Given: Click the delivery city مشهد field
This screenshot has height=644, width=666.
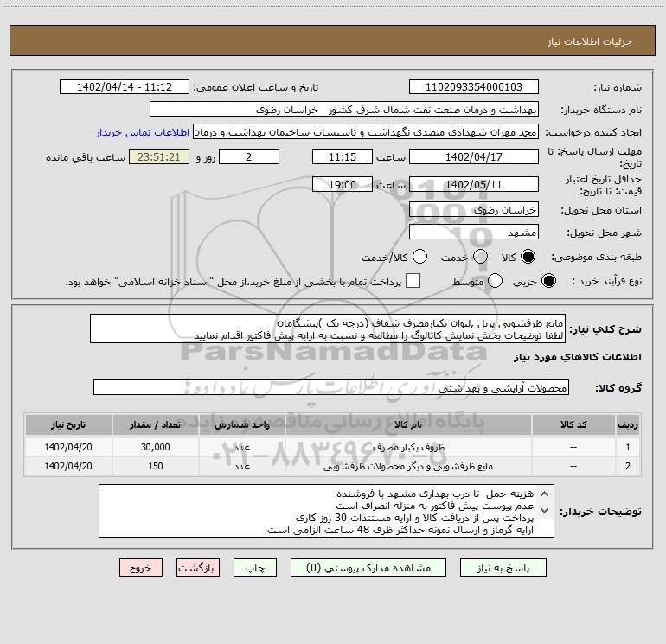Looking at the screenshot, I should click(474, 233).
